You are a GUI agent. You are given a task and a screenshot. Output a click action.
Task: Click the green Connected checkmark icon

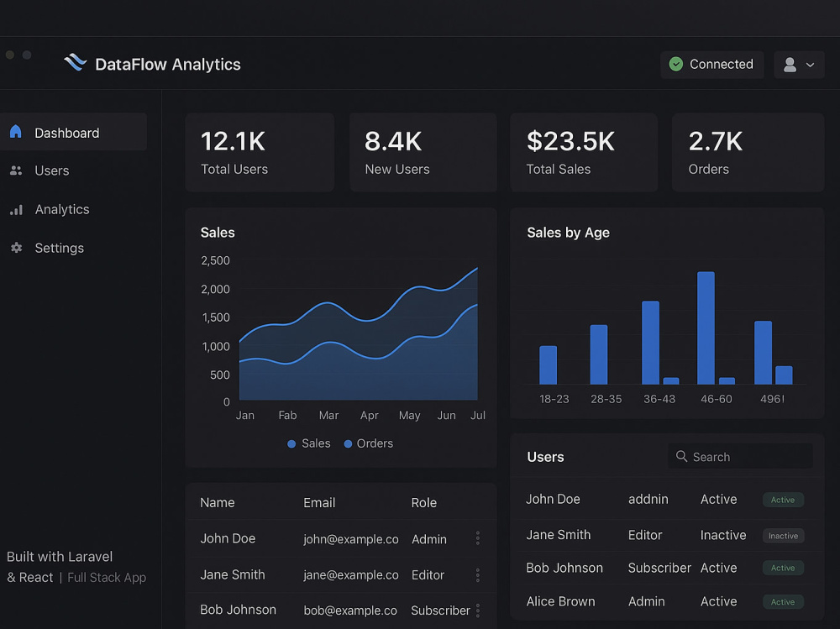pyautogui.click(x=676, y=65)
